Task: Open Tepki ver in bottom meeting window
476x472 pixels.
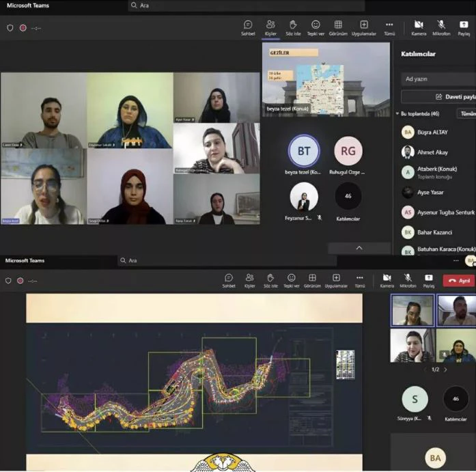Action: point(292,281)
